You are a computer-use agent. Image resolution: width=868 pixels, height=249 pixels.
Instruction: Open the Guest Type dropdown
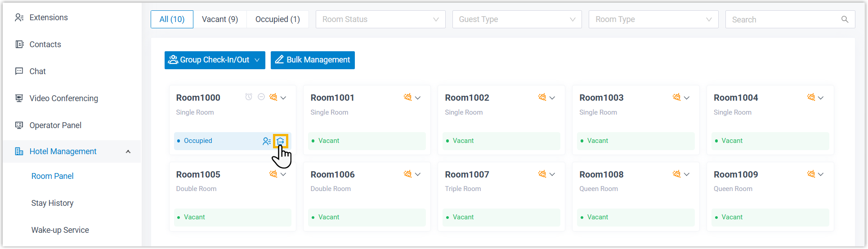click(517, 19)
